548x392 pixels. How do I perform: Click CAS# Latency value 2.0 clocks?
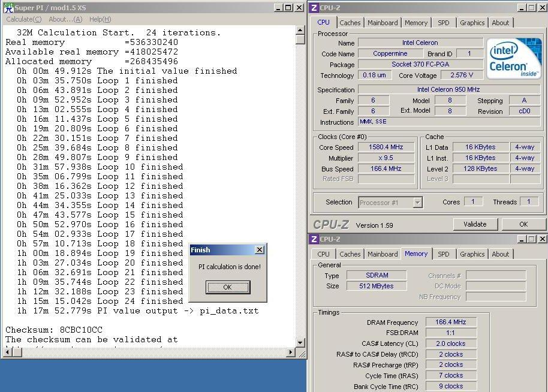[451, 344]
